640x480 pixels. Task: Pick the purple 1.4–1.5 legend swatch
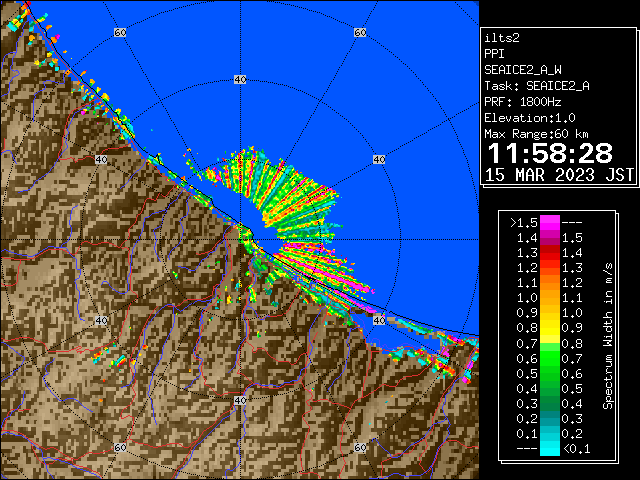point(550,238)
